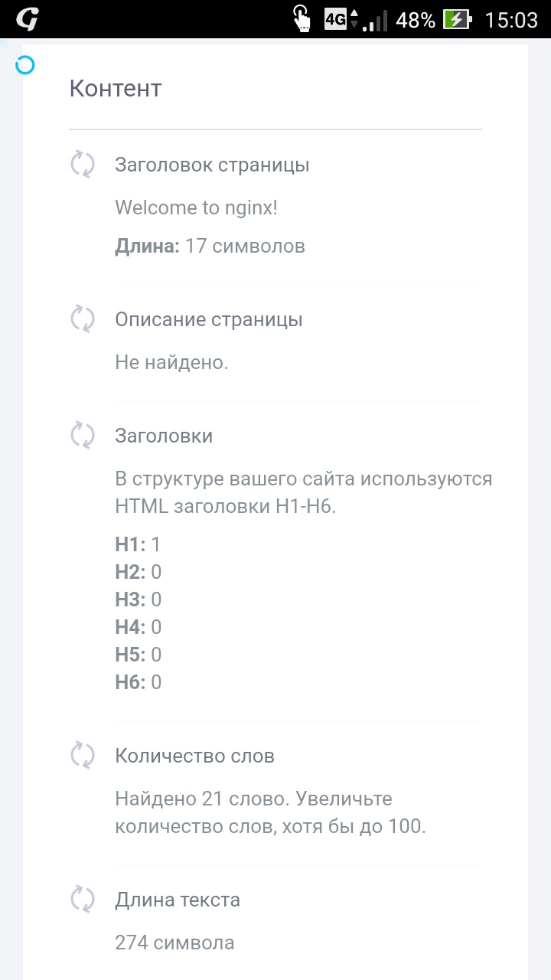This screenshot has height=980, width=551.
Task: Tap the hand touch icon in status bar
Action: tap(303, 19)
